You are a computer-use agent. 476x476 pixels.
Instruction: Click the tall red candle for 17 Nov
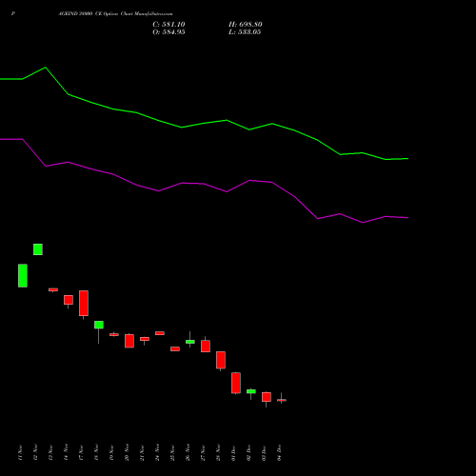click(x=84, y=303)
